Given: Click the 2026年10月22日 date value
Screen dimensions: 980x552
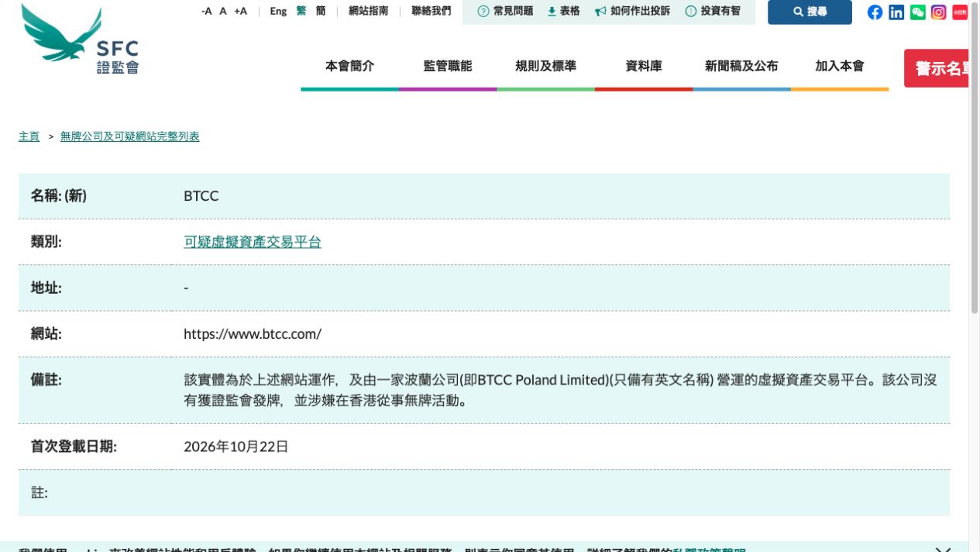Looking at the screenshot, I should coord(236,447).
